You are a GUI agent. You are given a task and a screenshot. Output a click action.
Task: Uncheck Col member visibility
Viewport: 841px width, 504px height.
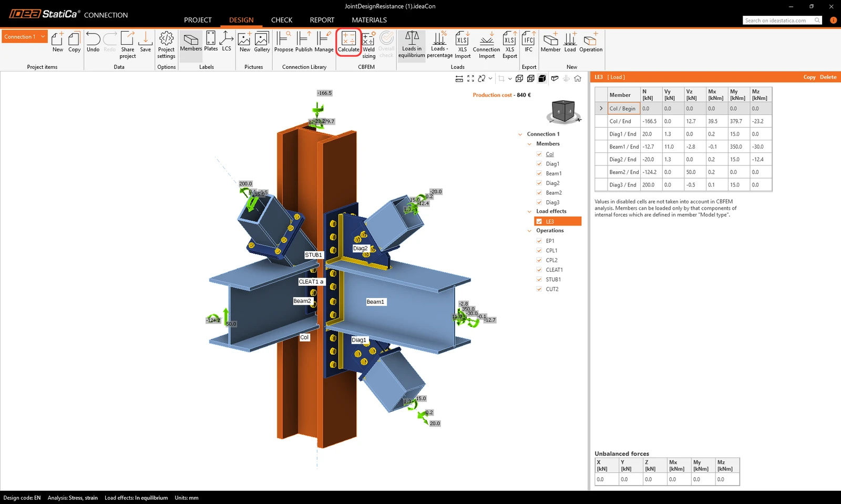coord(539,154)
